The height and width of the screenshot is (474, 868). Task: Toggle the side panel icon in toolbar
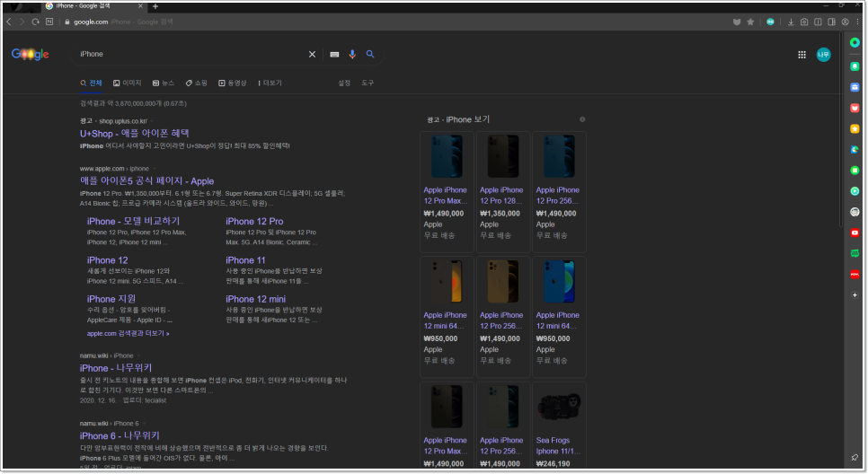(831, 22)
